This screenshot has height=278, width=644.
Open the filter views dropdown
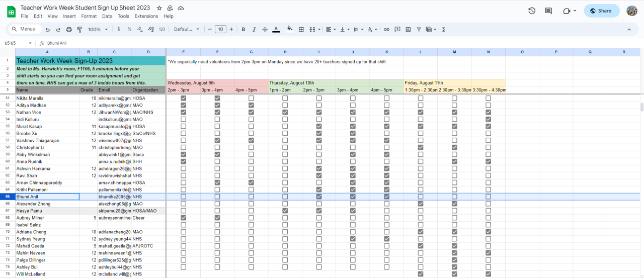(432, 30)
